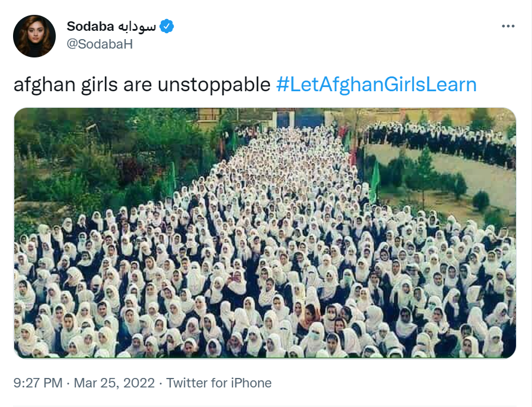Click the word iPhone in the source label

pyautogui.click(x=250, y=383)
